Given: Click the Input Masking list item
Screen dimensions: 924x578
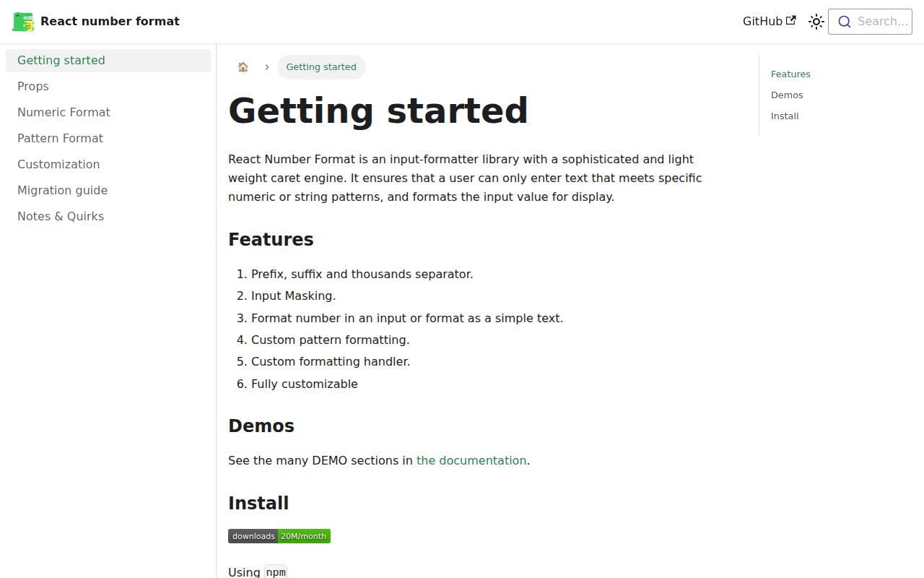Looking at the screenshot, I should coord(293,296).
